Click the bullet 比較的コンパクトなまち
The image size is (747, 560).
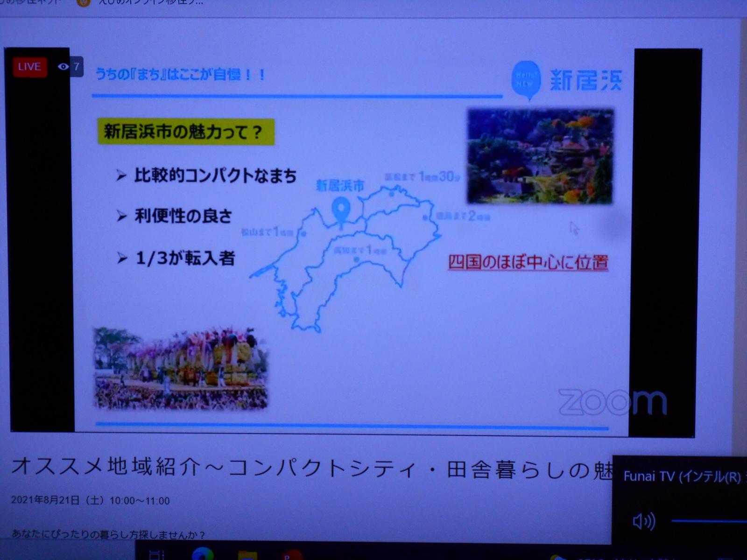pos(215,175)
